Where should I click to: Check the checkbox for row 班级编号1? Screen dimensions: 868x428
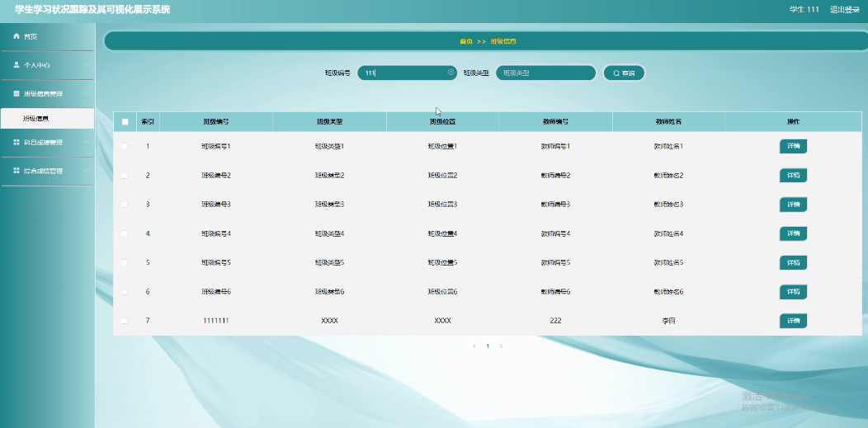tap(124, 146)
